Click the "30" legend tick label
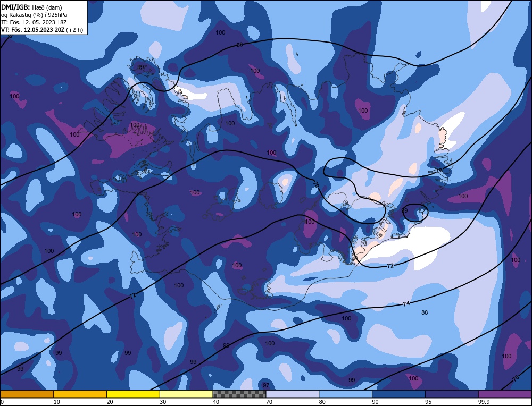Image resolution: width=532 pixels, height=406 pixels. pyautogui.click(x=163, y=402)
